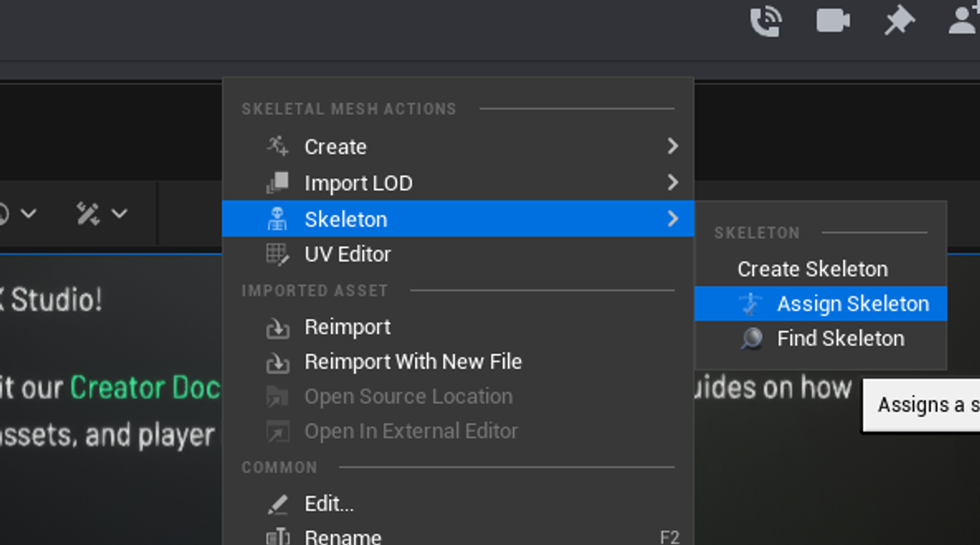Click the video camera icon
This screenshot has width=980, height=545.
click(833, 21)
